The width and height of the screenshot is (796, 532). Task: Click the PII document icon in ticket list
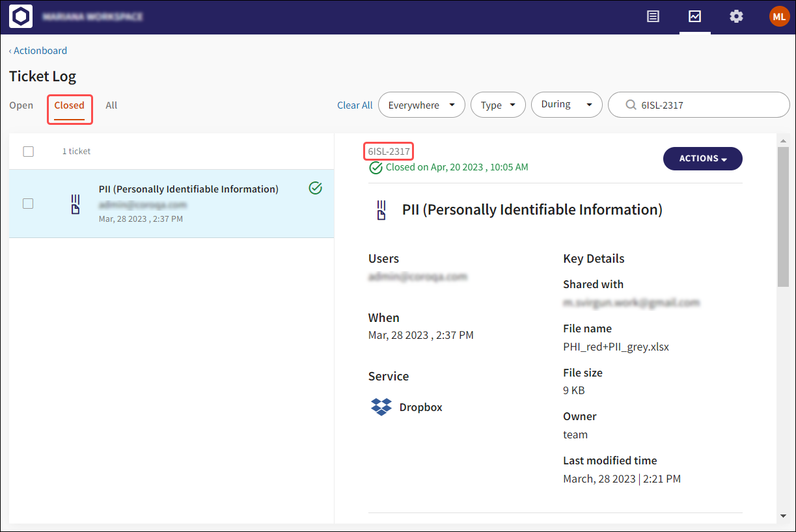tap(75, 204)
